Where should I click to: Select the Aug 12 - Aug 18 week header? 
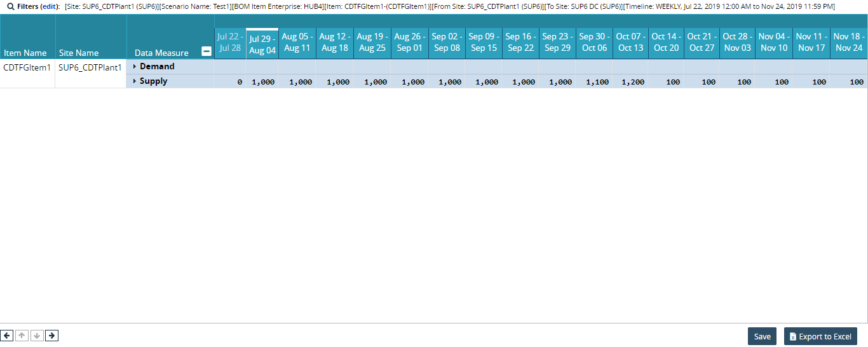pos(334,43)
